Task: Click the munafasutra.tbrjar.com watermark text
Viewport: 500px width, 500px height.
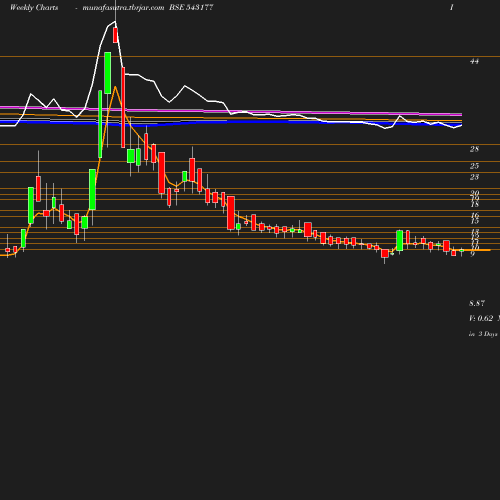Action: pos(123,8)
